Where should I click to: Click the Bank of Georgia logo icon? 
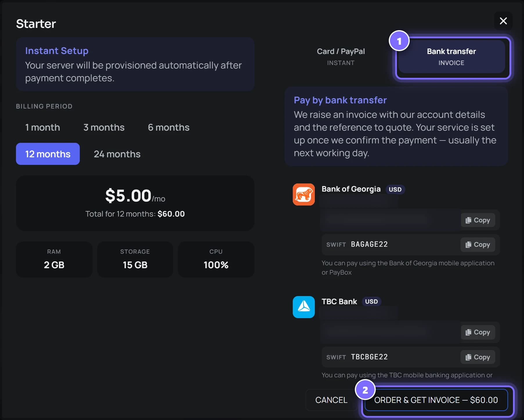(x=303, y=194)
